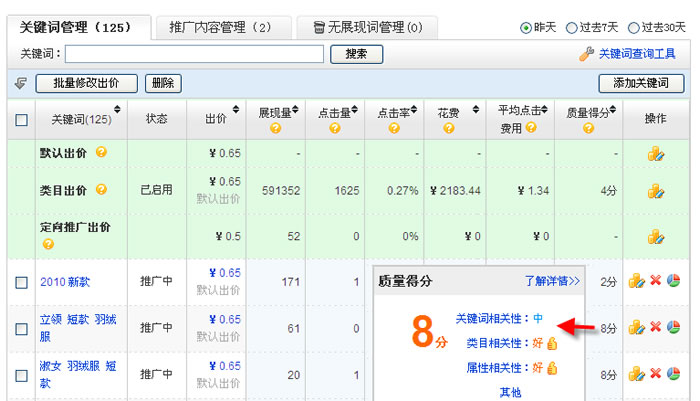700x401 pixels.
Task: Click red delete icon for 2010 新款 keyword
Action: point(656,281)
